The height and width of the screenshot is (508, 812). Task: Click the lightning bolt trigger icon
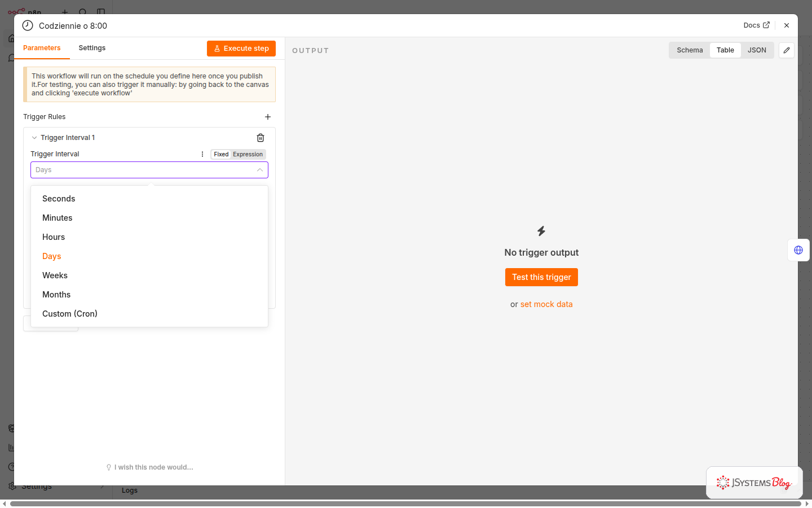(541, 231)
